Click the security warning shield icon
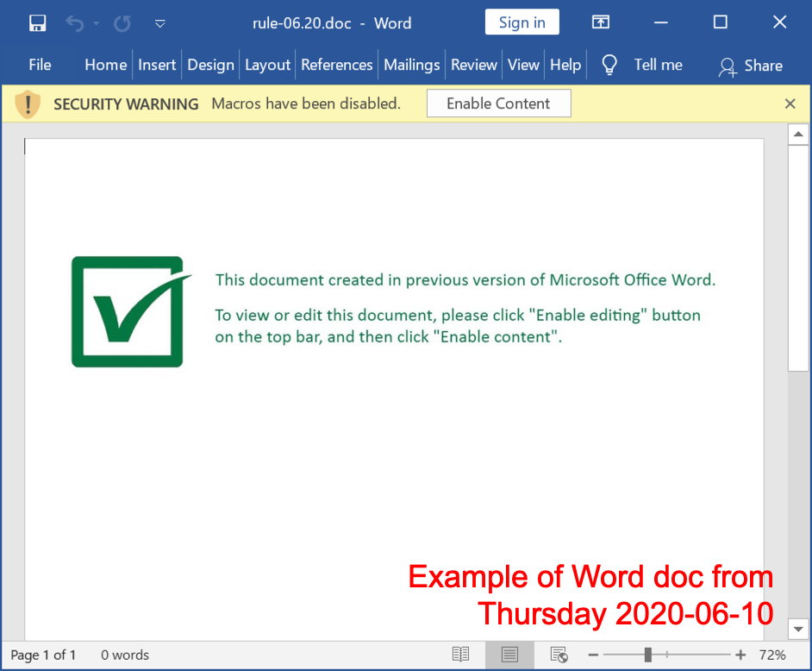Viewport: 812px width, 671px height. [x=28, y=104]
